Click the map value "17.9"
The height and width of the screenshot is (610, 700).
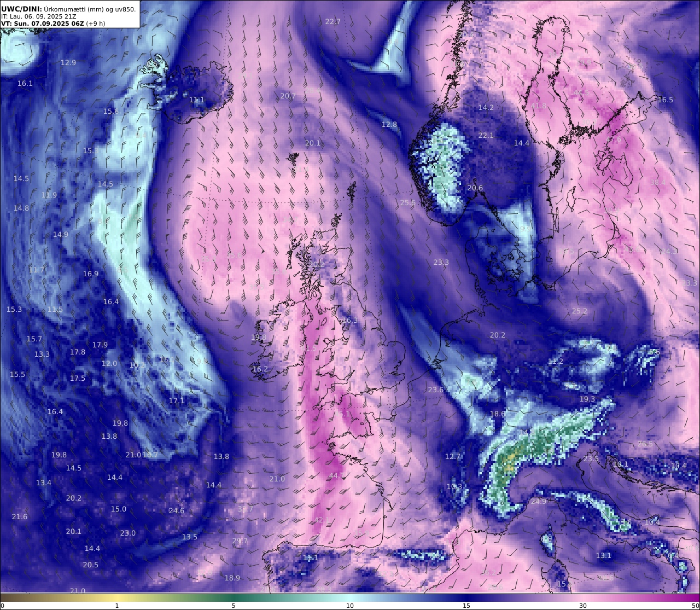coord(100,345)
